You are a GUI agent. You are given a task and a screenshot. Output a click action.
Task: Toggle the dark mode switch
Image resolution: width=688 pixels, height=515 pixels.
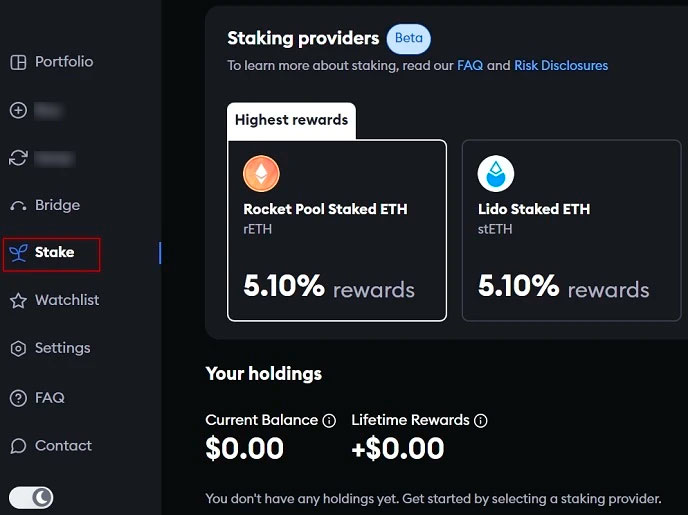pyautogui.click(x=31, y=497)
